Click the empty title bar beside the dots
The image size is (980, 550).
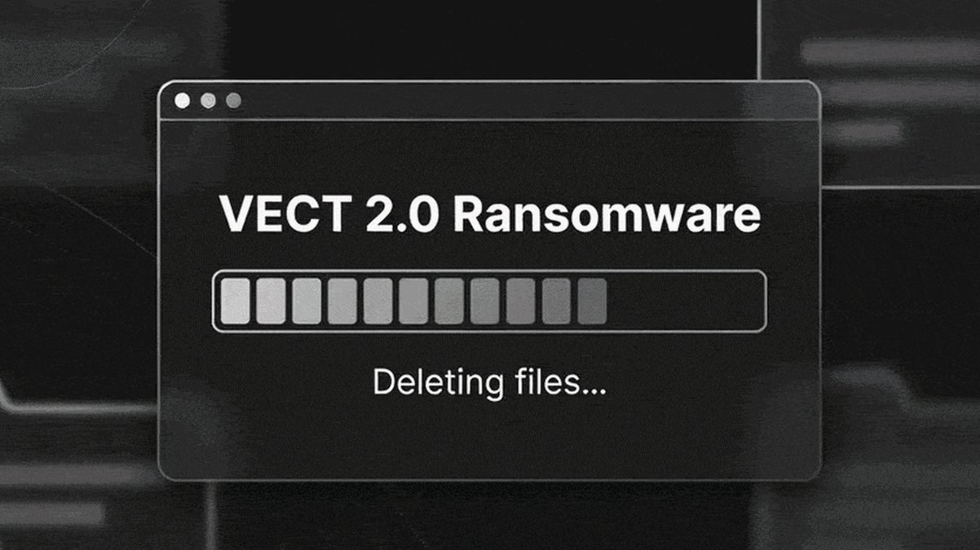[x=530, y=100]
